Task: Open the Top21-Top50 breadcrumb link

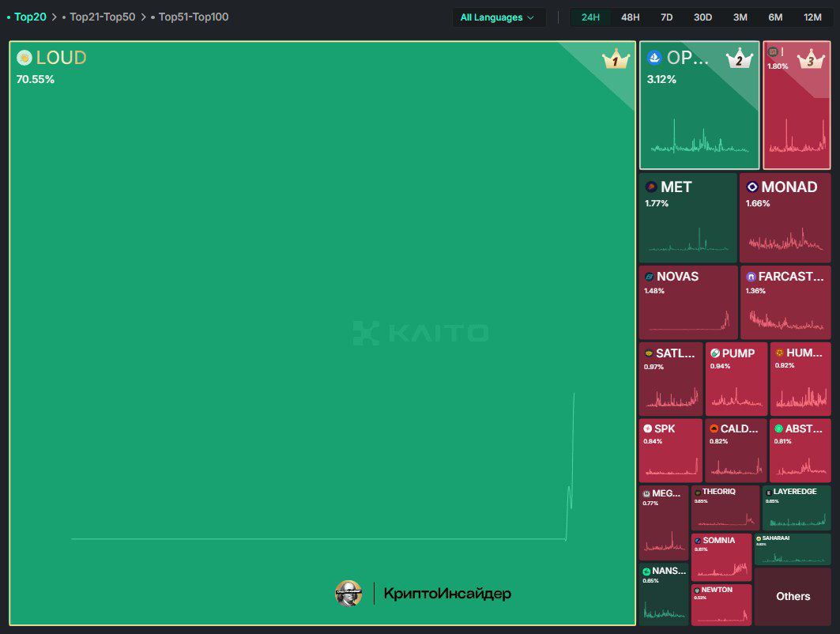Action: coord(102,17)
